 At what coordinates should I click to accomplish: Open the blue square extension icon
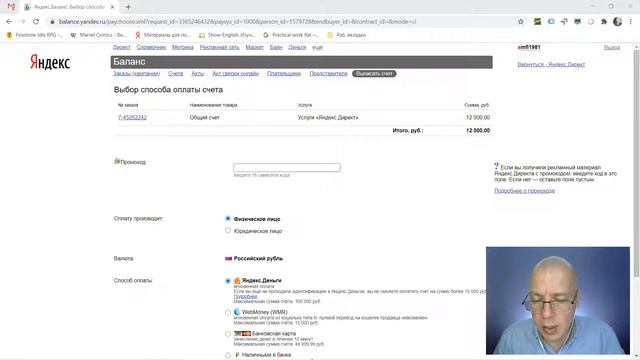coord(551,22)
